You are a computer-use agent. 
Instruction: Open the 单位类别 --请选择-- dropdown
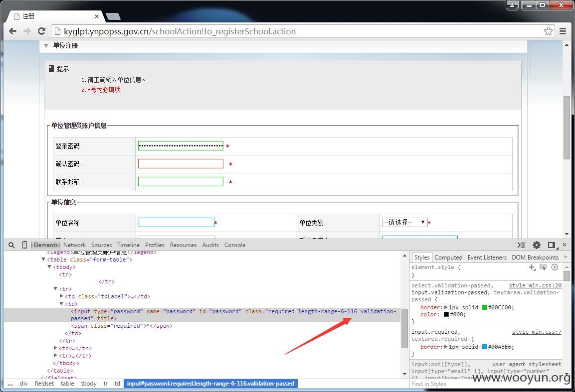(x=405, y=222)
